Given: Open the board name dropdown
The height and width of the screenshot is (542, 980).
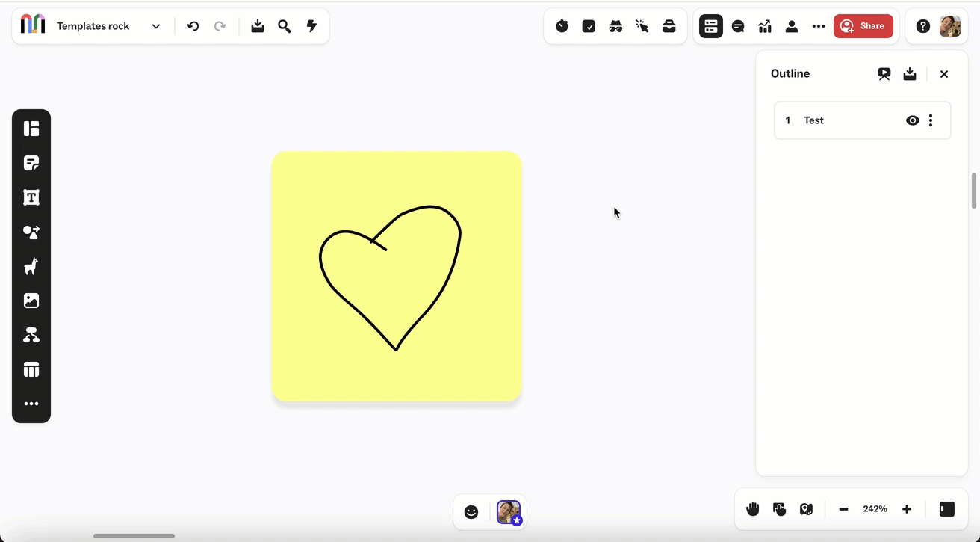Looking at the screenshot, I should point(155,25).
